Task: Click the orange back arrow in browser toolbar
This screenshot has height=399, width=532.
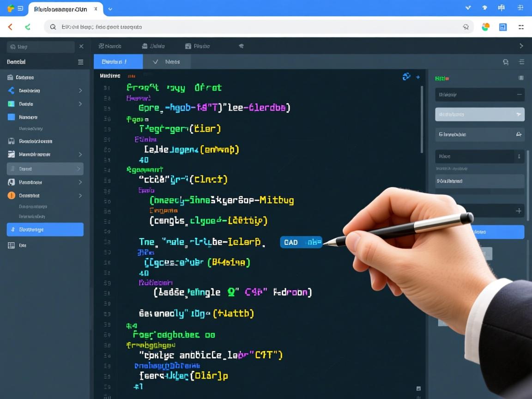Action: 10,27
